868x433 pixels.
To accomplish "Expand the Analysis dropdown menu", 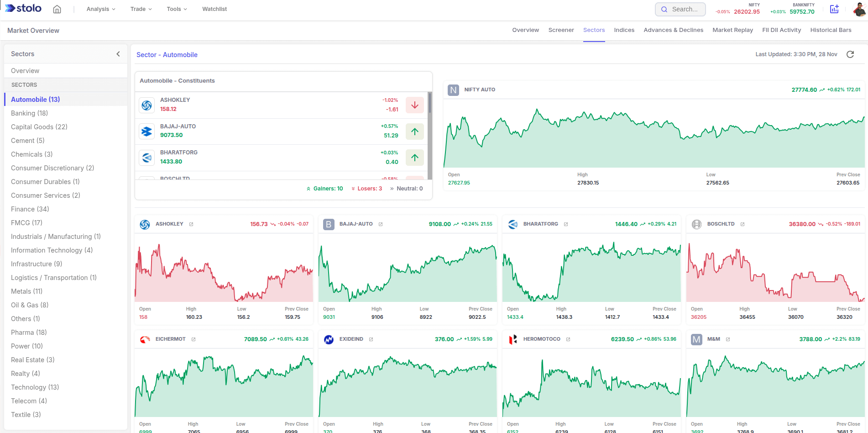I will (101, 9).
